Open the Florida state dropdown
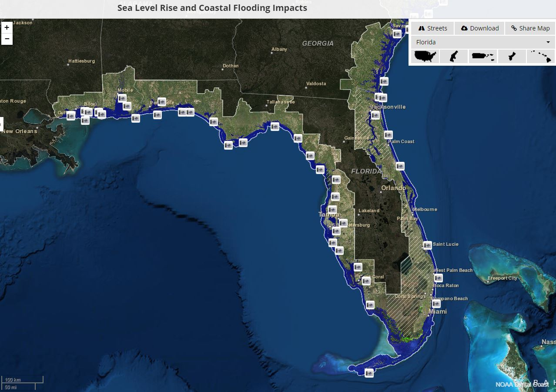This screenshot has height=392, width=556. tap(482, 42)
